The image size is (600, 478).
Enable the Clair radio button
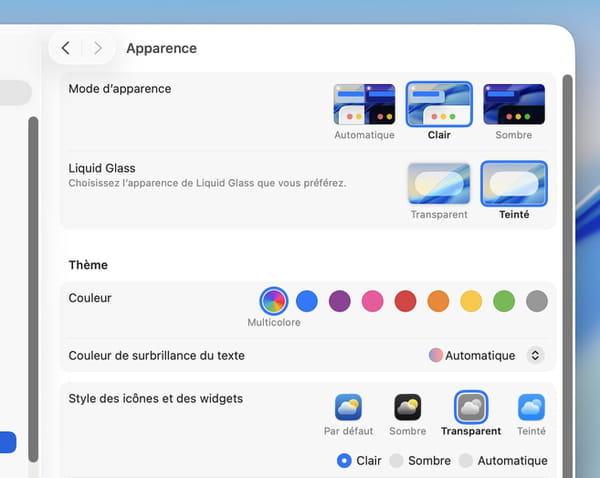pyautogui.click(x=344, y=461)
